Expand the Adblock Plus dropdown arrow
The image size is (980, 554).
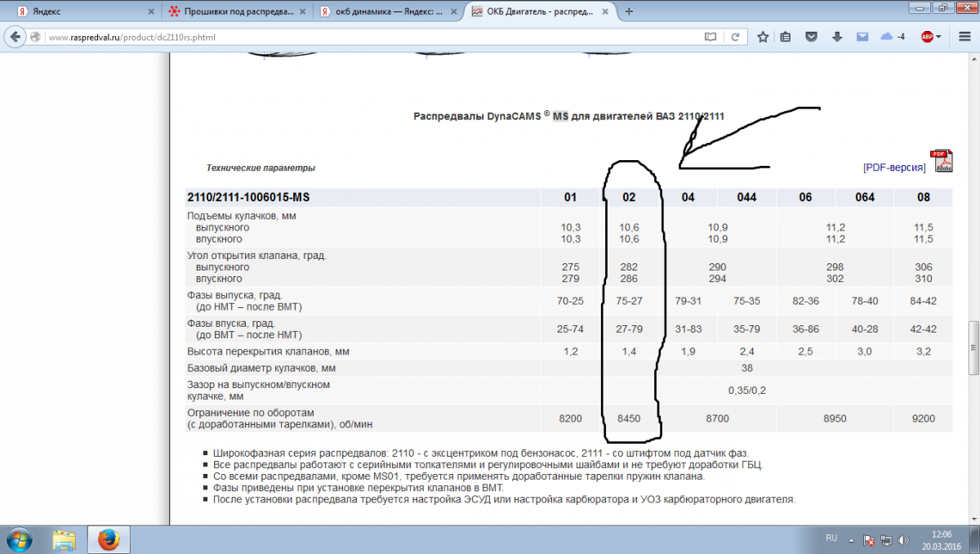(x=939, y=37)
